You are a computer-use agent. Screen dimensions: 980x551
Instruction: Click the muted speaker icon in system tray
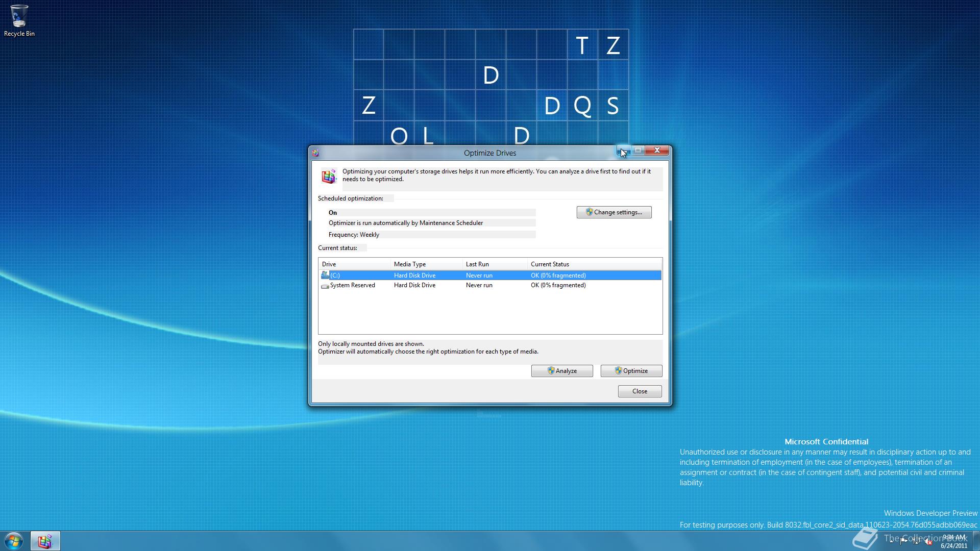pyautogui.click(x=927, y=541)
